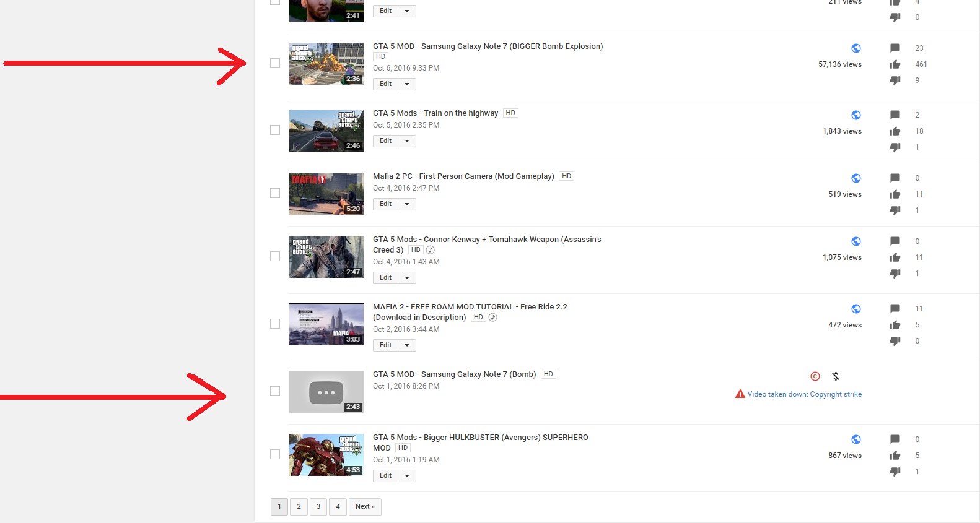Click the Next » pagination button
Viewport: 980px width, 523px height.
365,507
